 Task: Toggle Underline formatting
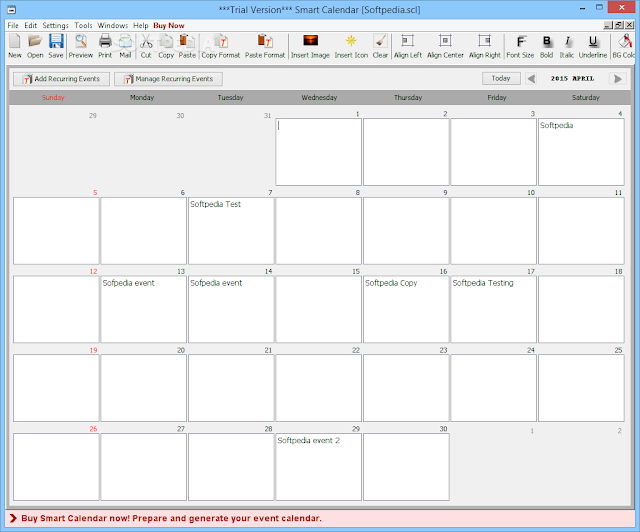click(593, 46)
